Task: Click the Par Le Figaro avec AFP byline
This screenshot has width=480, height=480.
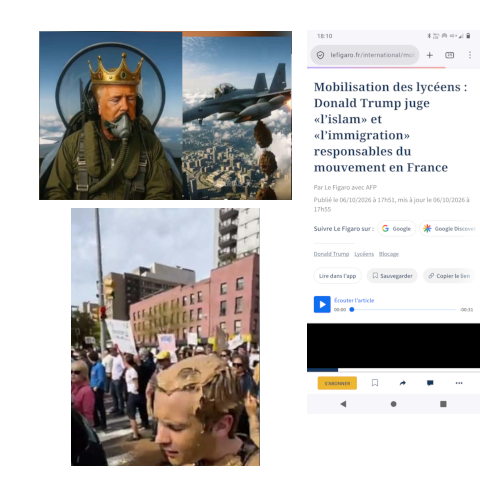Action: point(345,187)
